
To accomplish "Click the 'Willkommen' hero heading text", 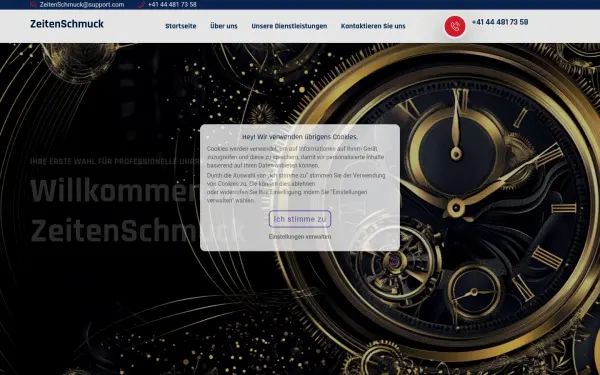I will pos(115,190).
